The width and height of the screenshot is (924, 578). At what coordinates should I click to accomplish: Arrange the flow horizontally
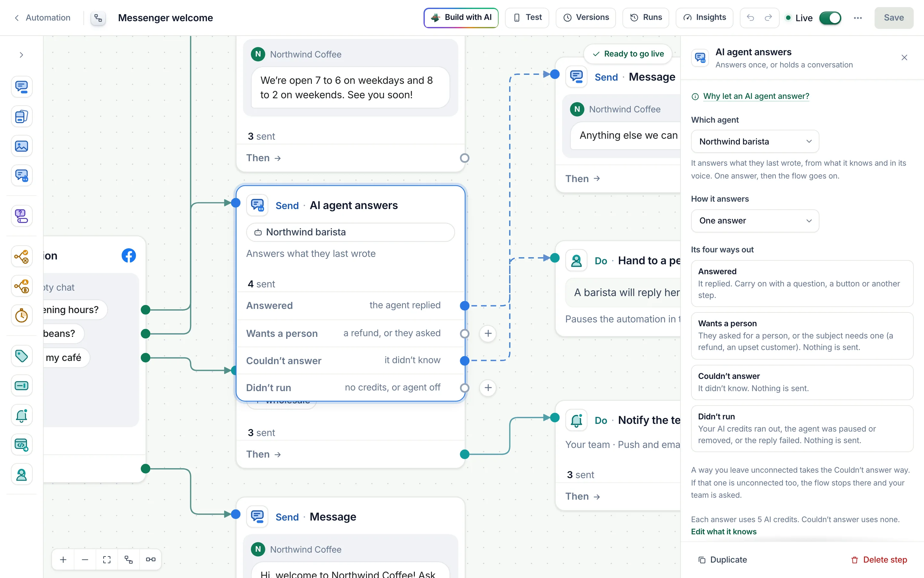[x=150, y=560]
